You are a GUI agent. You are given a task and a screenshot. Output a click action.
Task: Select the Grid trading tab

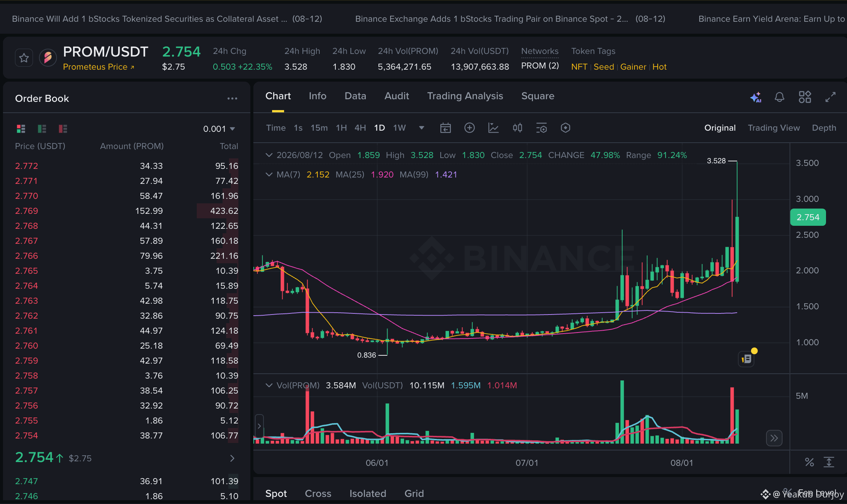tap(415, 494)
